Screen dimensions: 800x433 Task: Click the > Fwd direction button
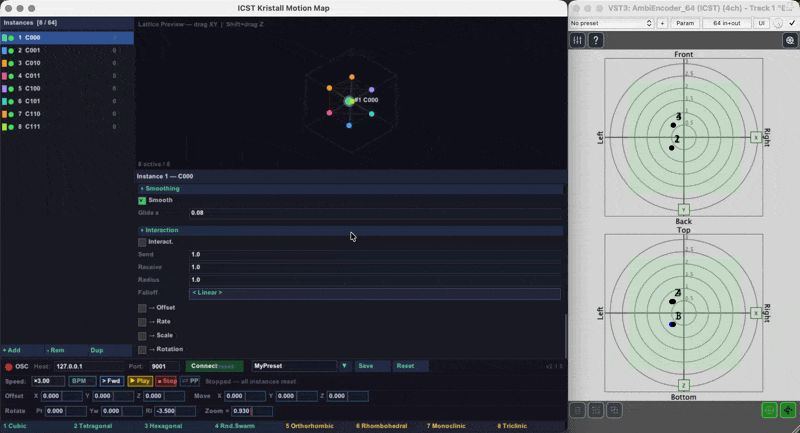pyautogui.click(x=112, y=381)
